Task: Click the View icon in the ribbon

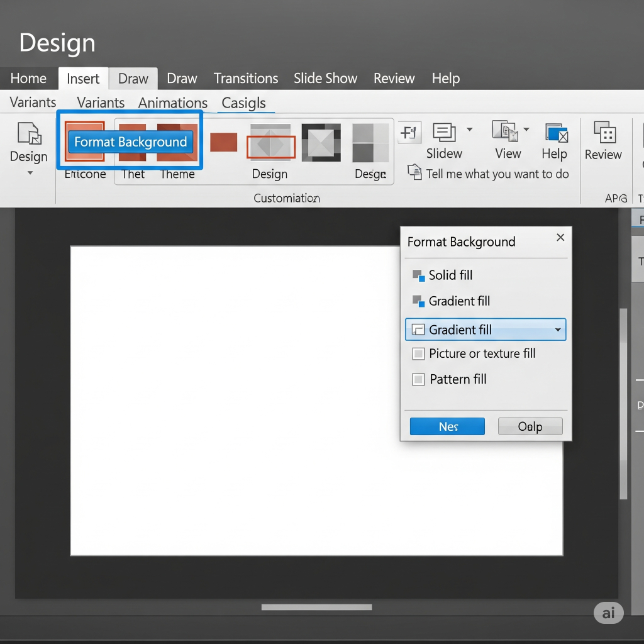Action: pos(504,132)
